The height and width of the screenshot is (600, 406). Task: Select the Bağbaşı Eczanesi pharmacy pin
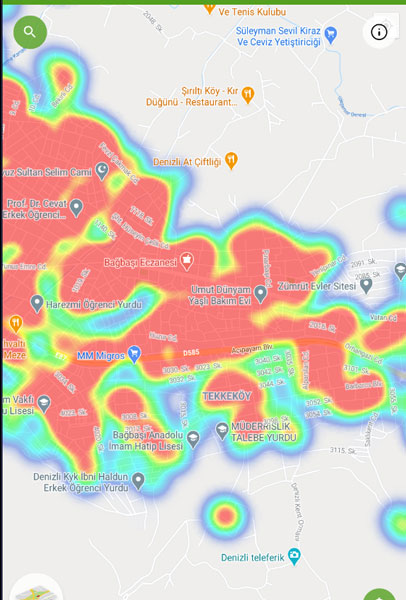point(187,262)
